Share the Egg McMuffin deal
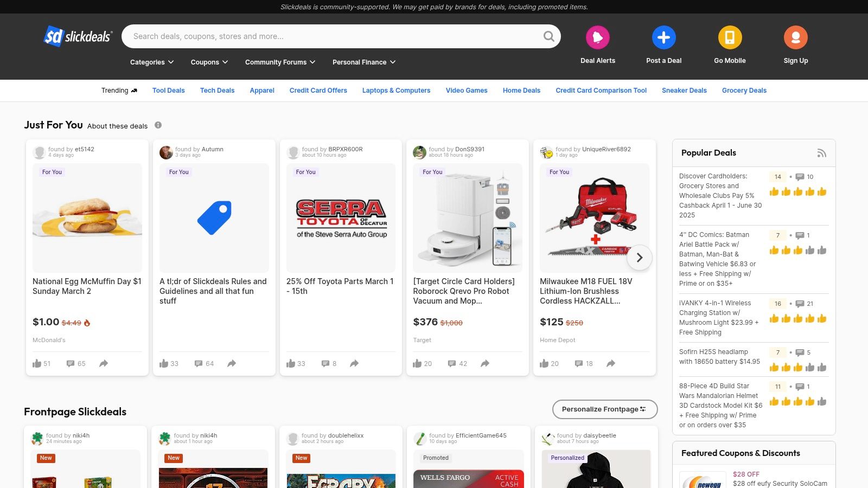This screenshot has width=868, height=488. pos(104,363)
